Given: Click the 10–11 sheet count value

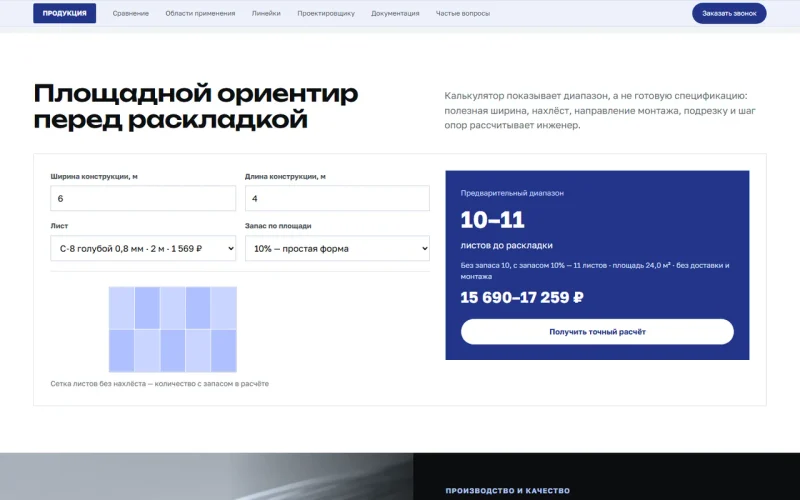Looking at the screenshot, I should pyautogui.click(x=492, y=220).
